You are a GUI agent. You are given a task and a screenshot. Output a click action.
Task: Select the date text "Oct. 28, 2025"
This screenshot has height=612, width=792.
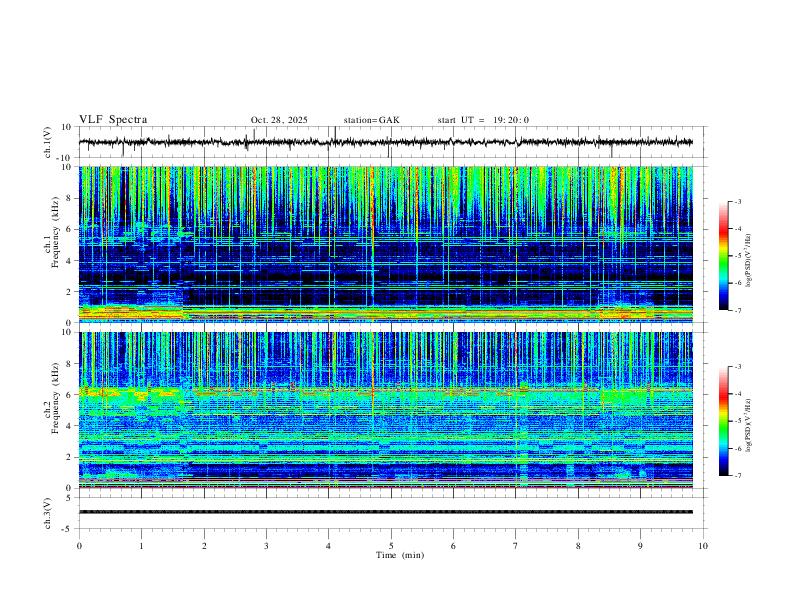[x=279, y=120]
